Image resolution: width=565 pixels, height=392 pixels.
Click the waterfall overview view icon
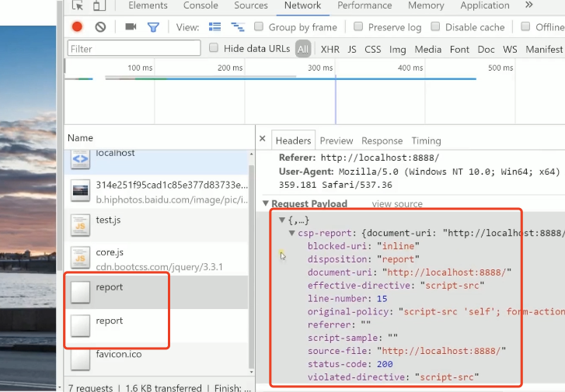coord(238,26)
